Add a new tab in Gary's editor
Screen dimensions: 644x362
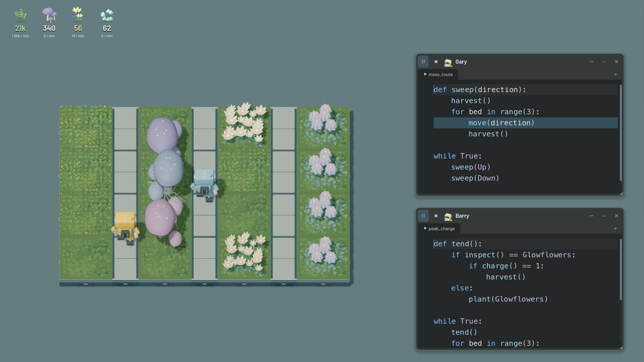(615, 74)
